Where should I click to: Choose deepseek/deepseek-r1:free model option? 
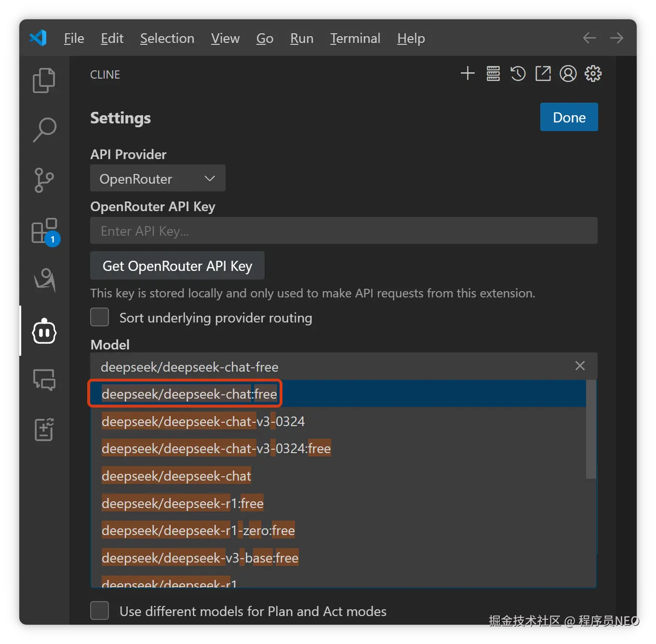coord(183,503)
